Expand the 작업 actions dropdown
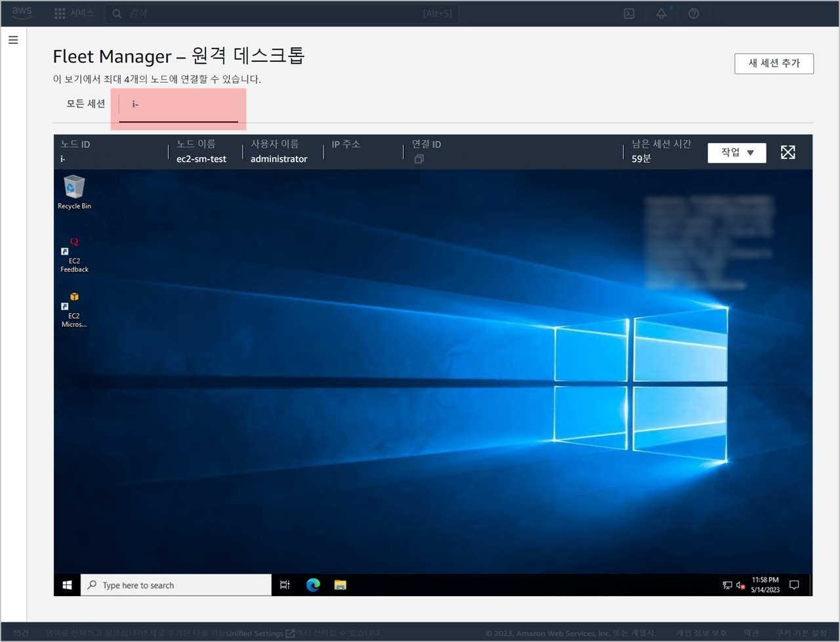840x642 pixels. (737, 152)
